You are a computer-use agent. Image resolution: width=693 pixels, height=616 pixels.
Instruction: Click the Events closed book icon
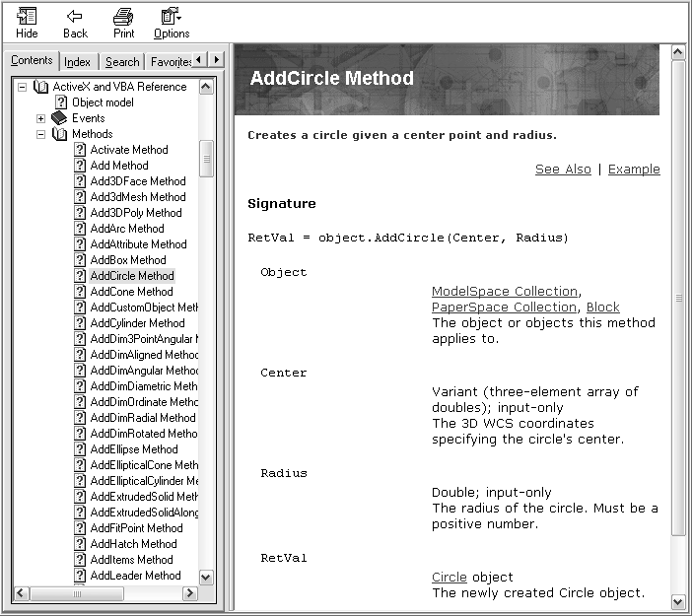59,118
